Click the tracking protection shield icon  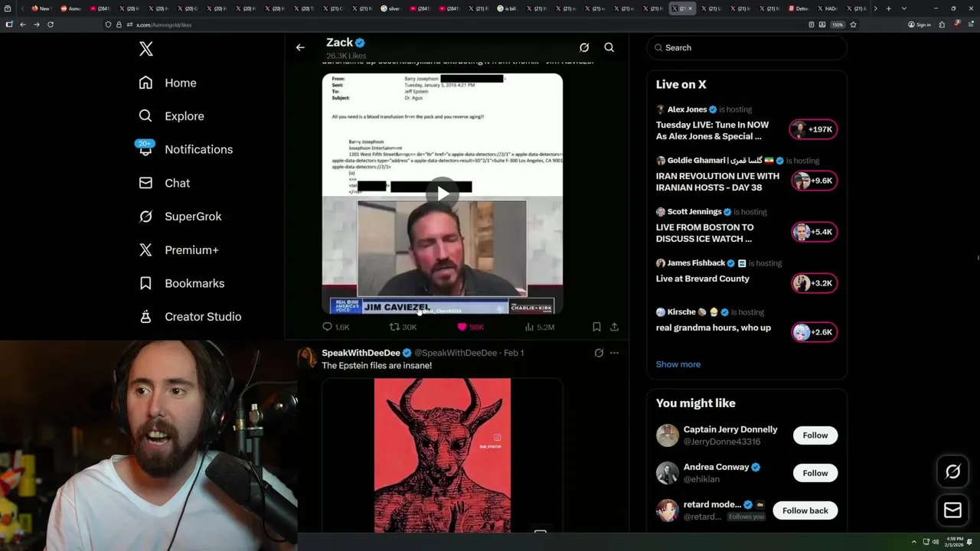coord(109,24)
